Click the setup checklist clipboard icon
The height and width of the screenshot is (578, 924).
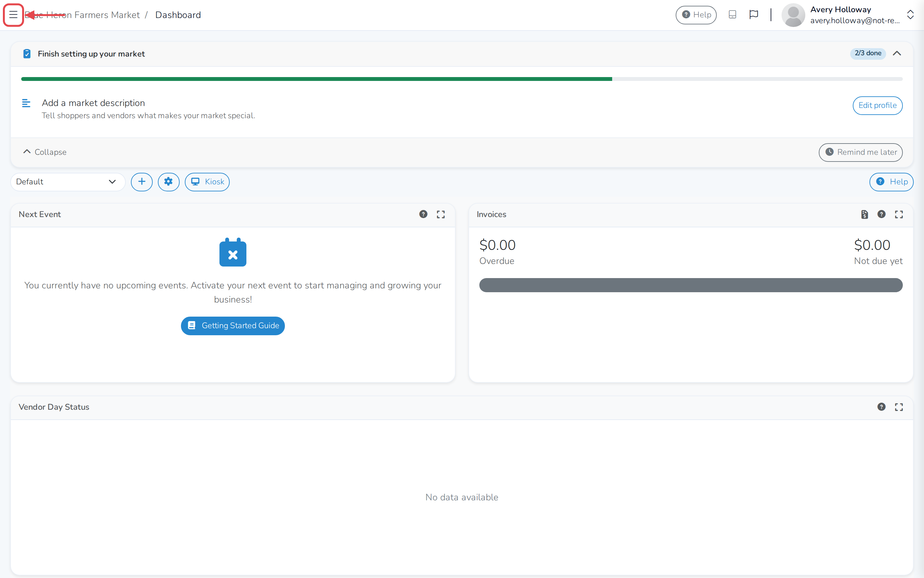[x=27, y=54]
